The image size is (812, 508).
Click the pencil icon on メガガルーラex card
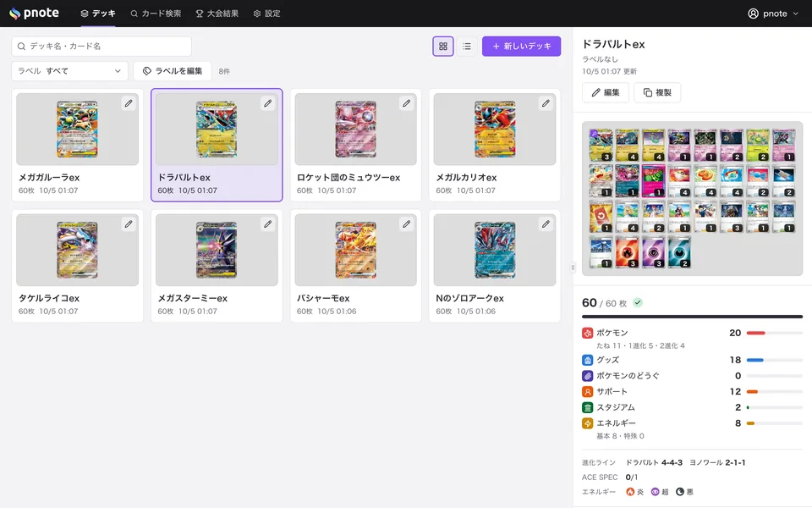(129, 103)
